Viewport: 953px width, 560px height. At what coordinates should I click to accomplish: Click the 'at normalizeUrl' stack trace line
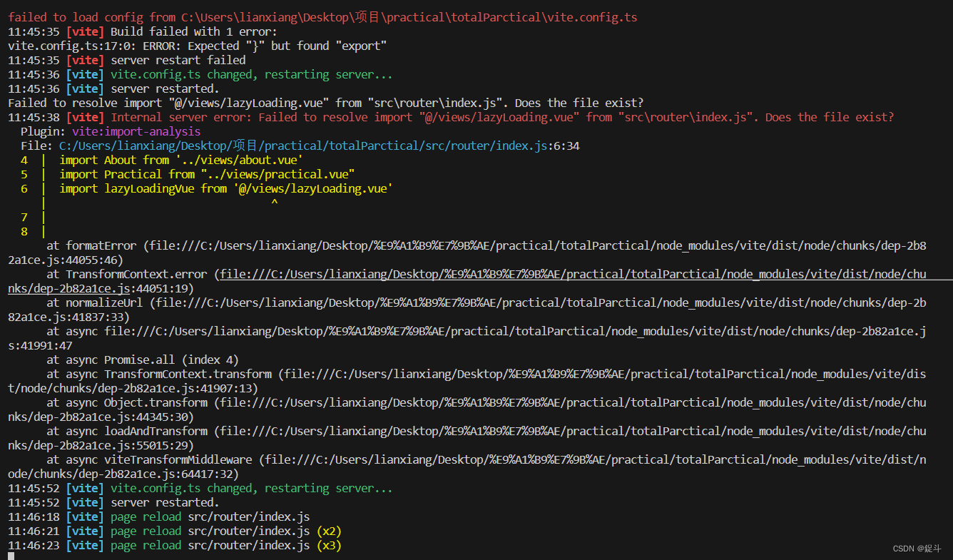tap(467, 310)
